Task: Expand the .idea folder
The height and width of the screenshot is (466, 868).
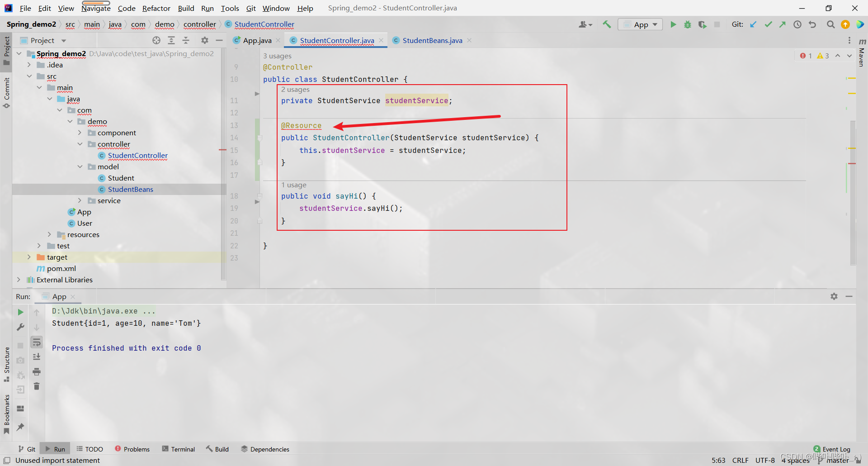Action: [x=29, y=65]
